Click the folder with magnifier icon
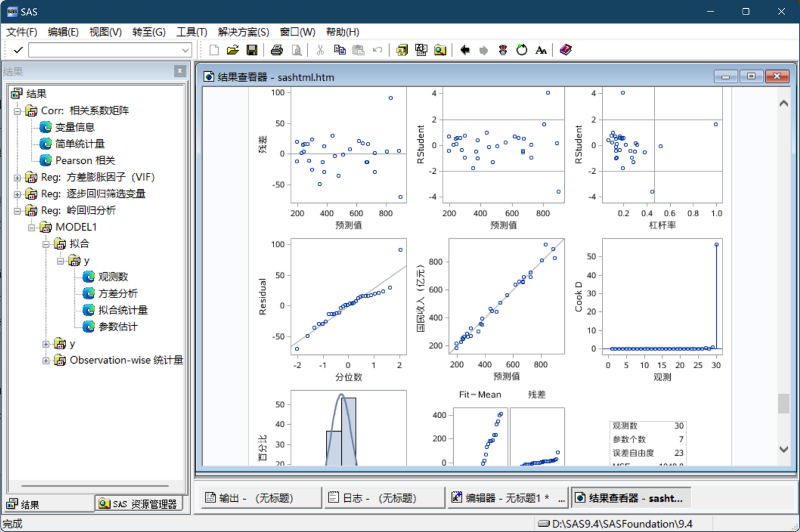This screenshot has height=532, width=800. point(440,50)
